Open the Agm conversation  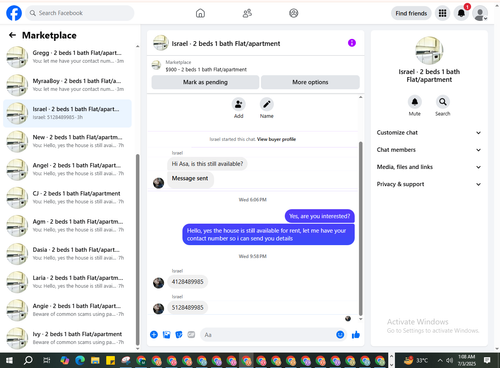(67, 226)
